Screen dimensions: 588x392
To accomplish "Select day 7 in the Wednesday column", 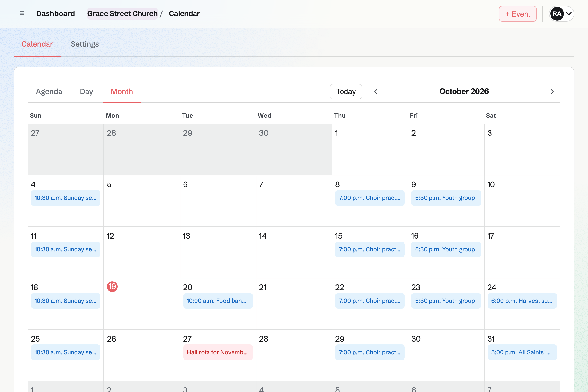I will tap(261, 184).
